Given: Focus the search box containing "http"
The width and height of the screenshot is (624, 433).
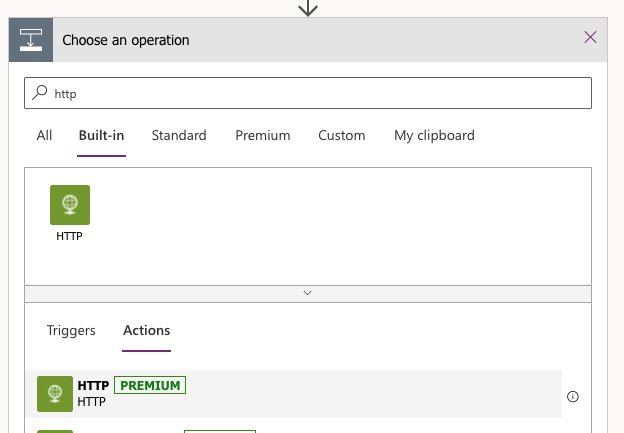Looking at the screenshot, I should [310, 93].
